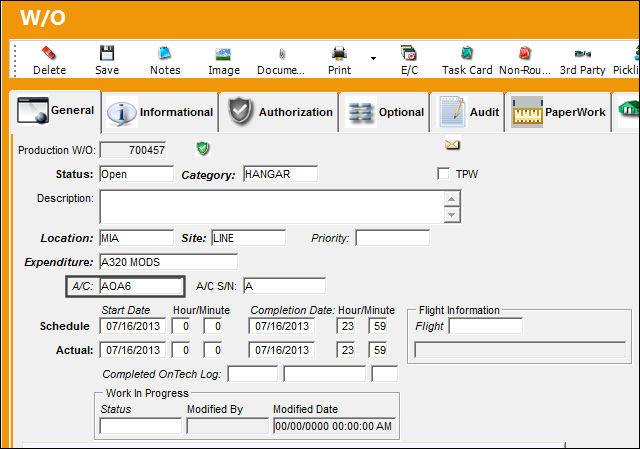Open the E/C toolbar icon
Screen dimensions: 640x449
(x=409, y=53)
